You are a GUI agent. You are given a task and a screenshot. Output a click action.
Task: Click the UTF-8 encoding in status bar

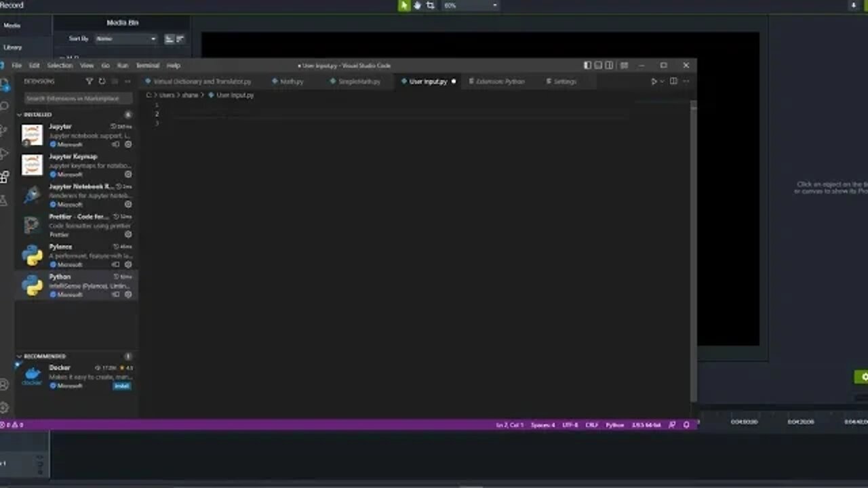point(570,425)
